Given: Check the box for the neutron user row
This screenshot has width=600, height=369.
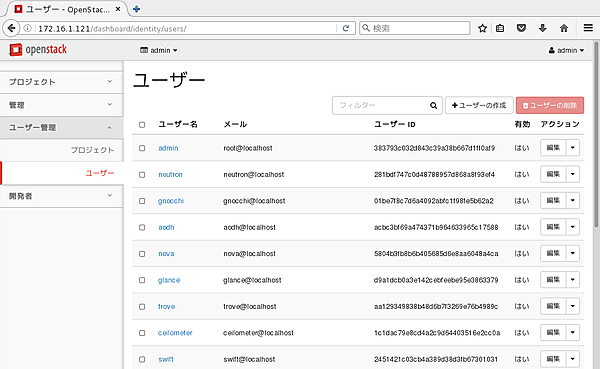Looking at the screenshot, I should [x=142, y=175].
